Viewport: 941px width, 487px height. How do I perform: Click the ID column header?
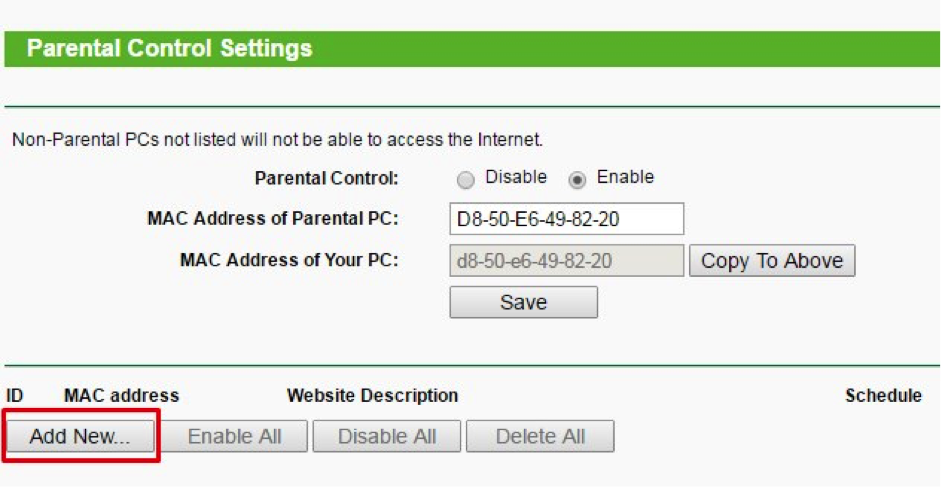click(x=15, y=396)
